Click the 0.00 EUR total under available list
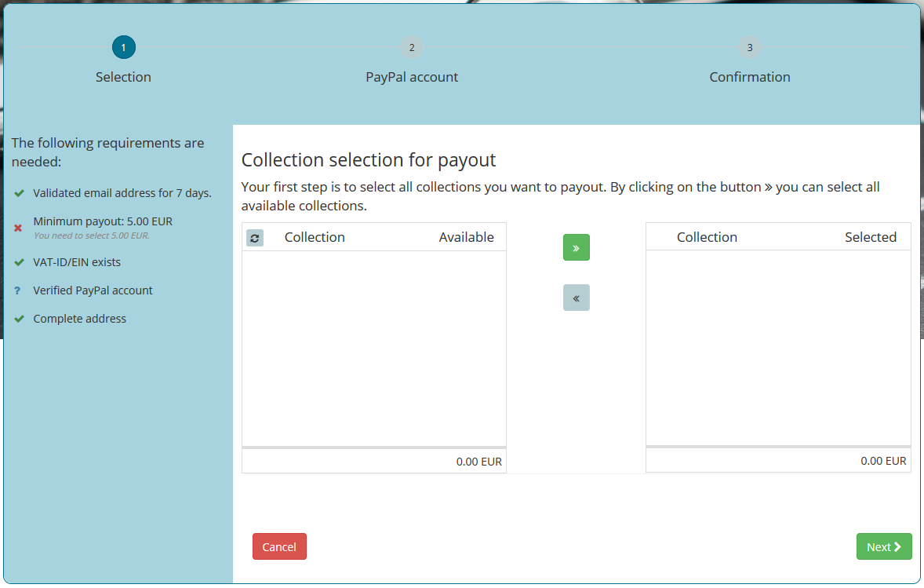This screenshot has width=924, height=588. 479,462
